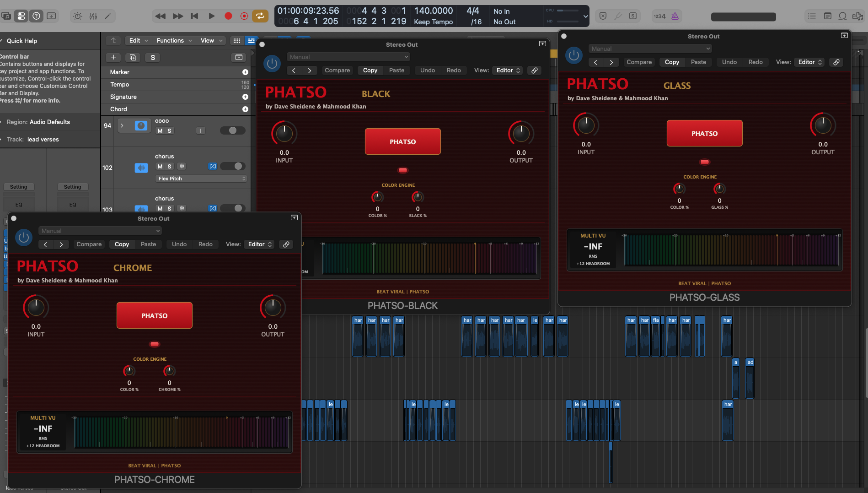Open the Mixer faders icon
This screenshot has height=493, width=868.
93,16
